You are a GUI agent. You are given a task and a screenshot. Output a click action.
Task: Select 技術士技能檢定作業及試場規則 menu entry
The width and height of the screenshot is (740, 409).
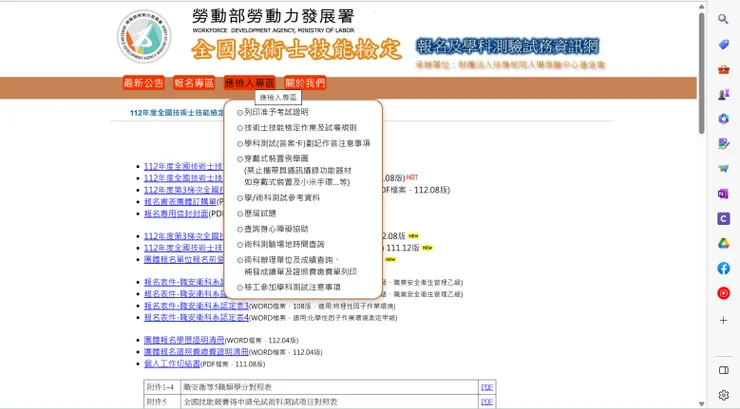300,128
